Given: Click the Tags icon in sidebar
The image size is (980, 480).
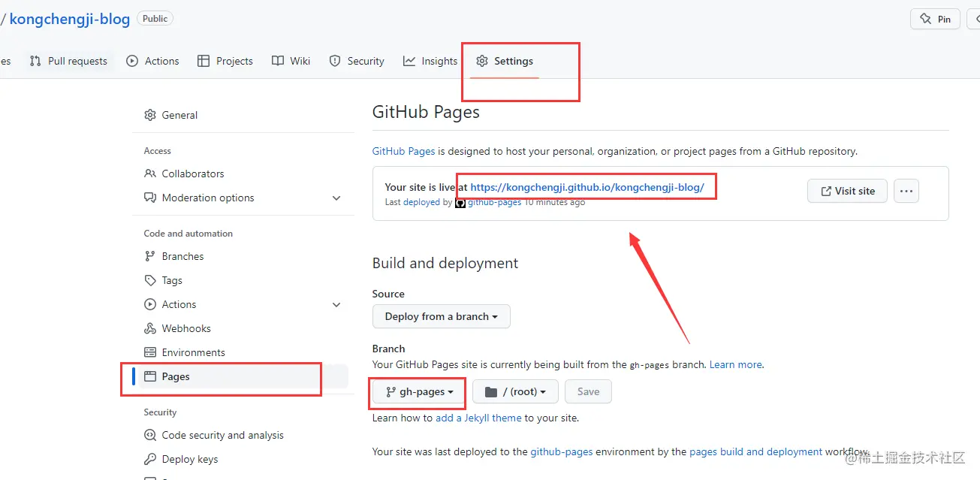Looking at the screenshot, I should (150, 280).
